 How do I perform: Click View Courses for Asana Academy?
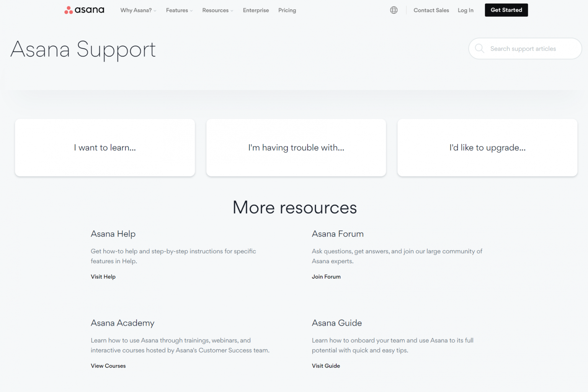[x=108, y=366]
